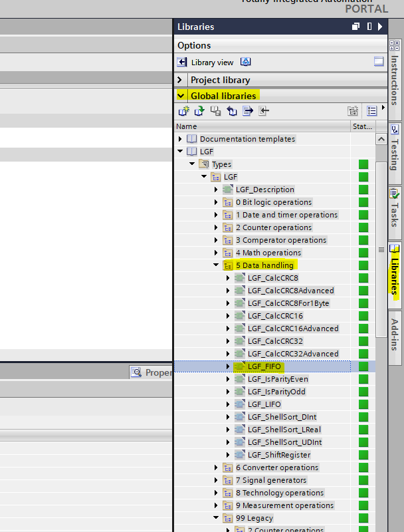The height and width of the screenshot is (532, 404).
Task: Collapse the Global libraries section
Action: coord(180,96)
